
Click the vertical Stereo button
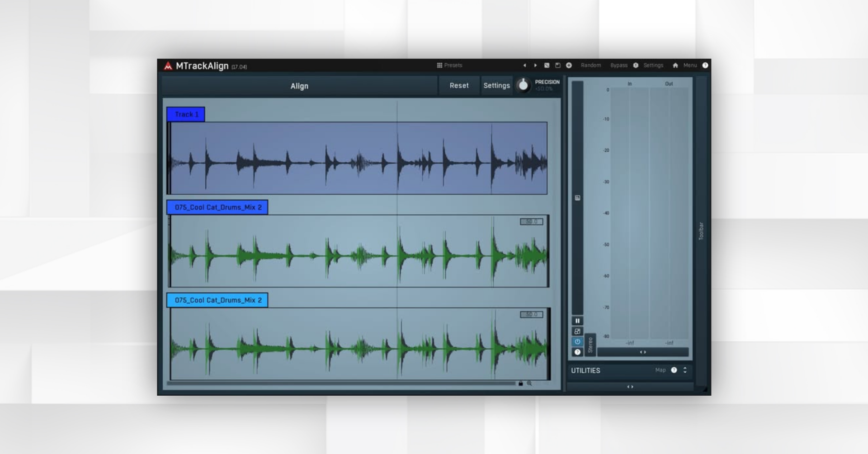pyautogui.click(x=590, y=345)
